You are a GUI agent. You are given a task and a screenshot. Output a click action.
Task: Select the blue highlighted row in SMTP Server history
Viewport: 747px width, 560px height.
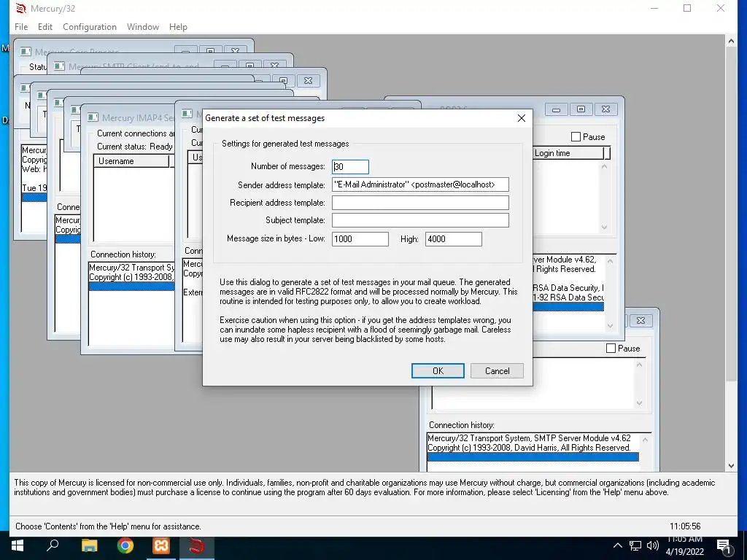[533, 457]
